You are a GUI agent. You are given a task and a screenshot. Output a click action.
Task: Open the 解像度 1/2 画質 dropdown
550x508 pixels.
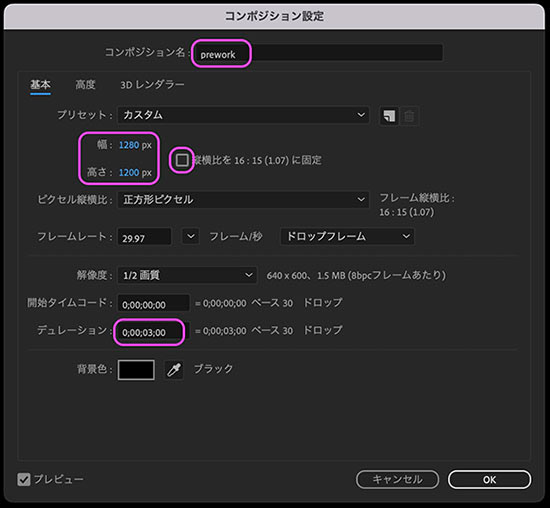tap(187, 275)
